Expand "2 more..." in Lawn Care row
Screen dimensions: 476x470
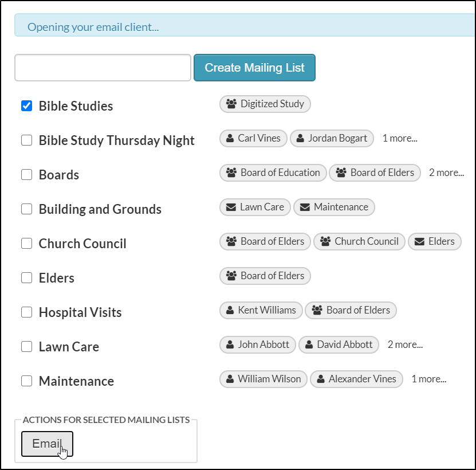[405, 344]
